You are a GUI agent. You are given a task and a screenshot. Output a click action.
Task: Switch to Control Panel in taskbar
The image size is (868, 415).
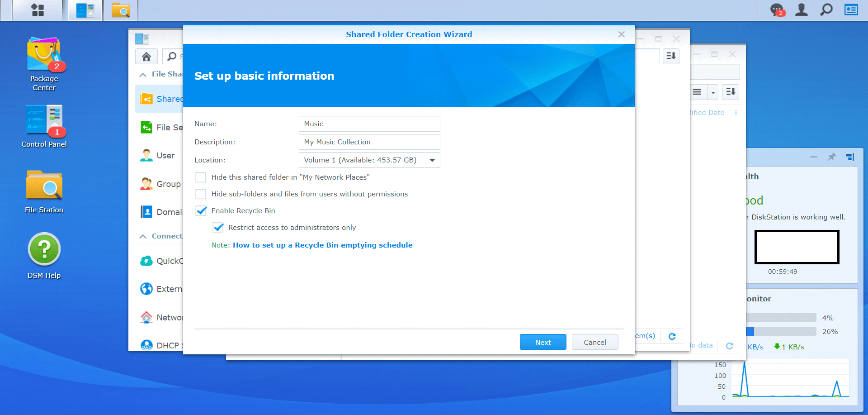click(x=85, y=10)
